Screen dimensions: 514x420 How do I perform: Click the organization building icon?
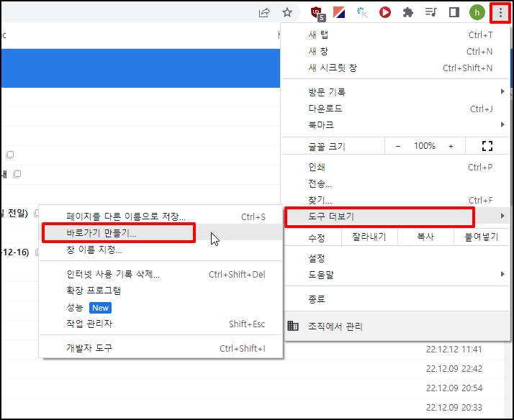(x=293, y=326)
